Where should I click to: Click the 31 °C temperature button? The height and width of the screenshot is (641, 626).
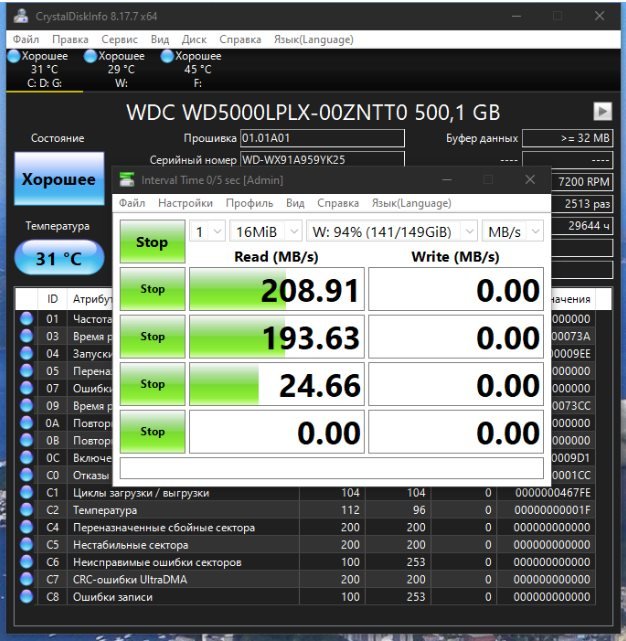pyautogui.click(x=59, y=258)
